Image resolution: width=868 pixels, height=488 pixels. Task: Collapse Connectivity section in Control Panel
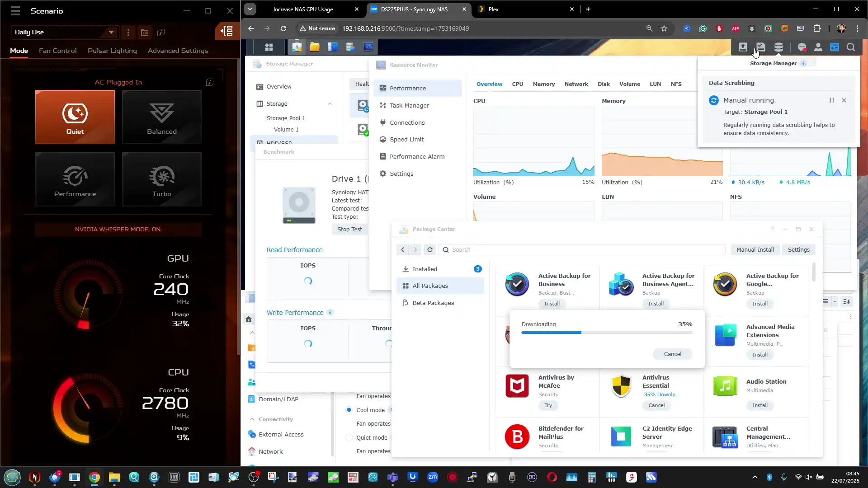252,419
